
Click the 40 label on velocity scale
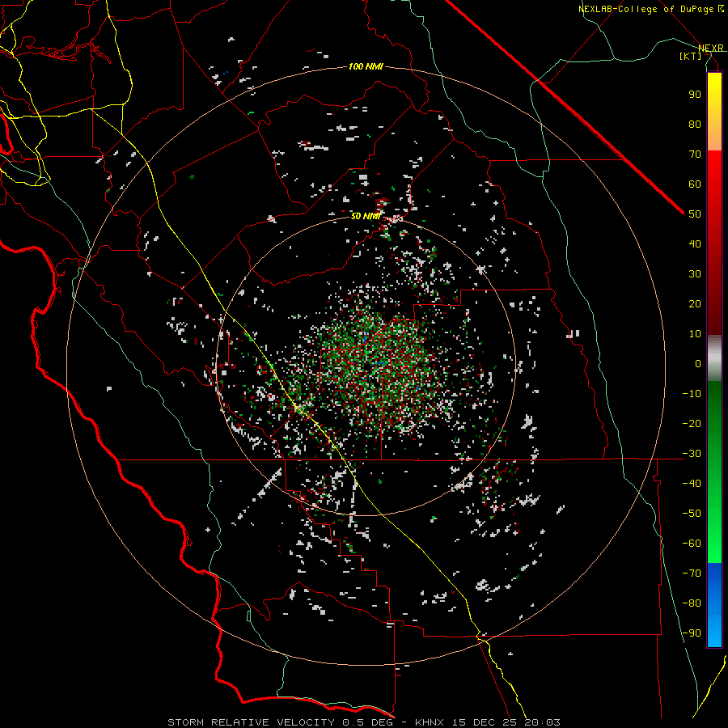(695, 244)
